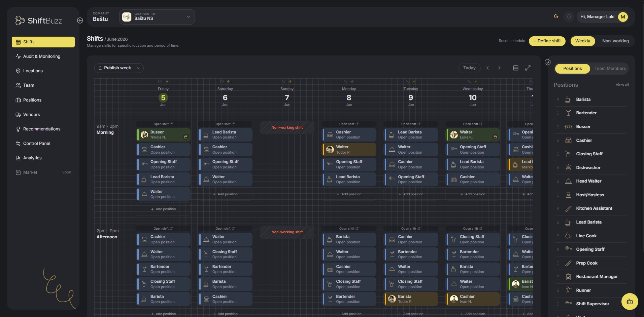This screenshot has height=317, width=644.
Task: Open Waiter Luka K. Wednesday card
Action: pos(473,135)
